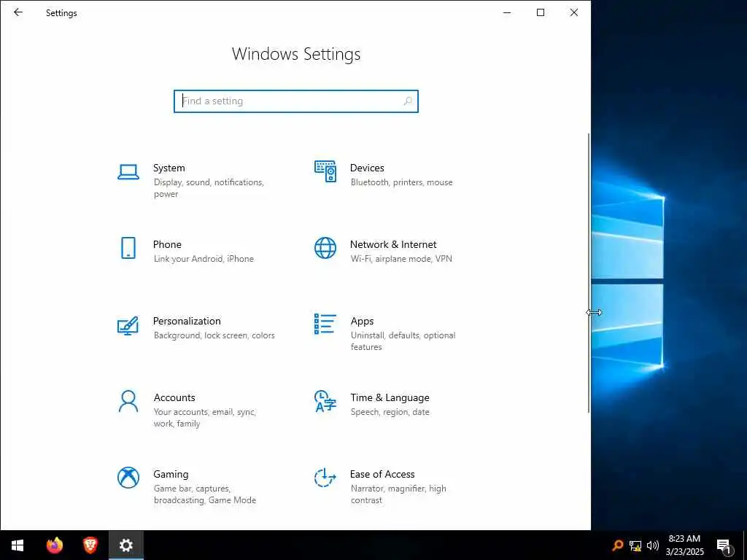Open the Gaming Xbox icon
Screen dimensions: 747x560
pos(128,478)
